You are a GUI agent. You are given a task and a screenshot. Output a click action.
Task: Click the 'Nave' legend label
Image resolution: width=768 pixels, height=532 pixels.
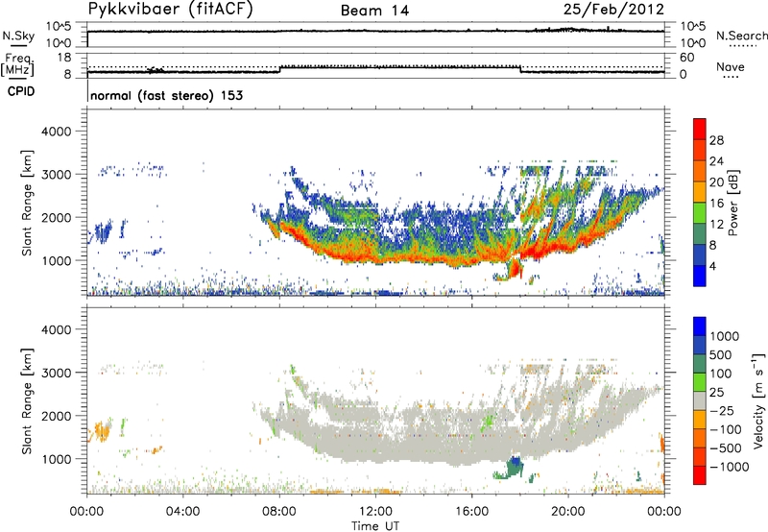(x=731, y=66)
